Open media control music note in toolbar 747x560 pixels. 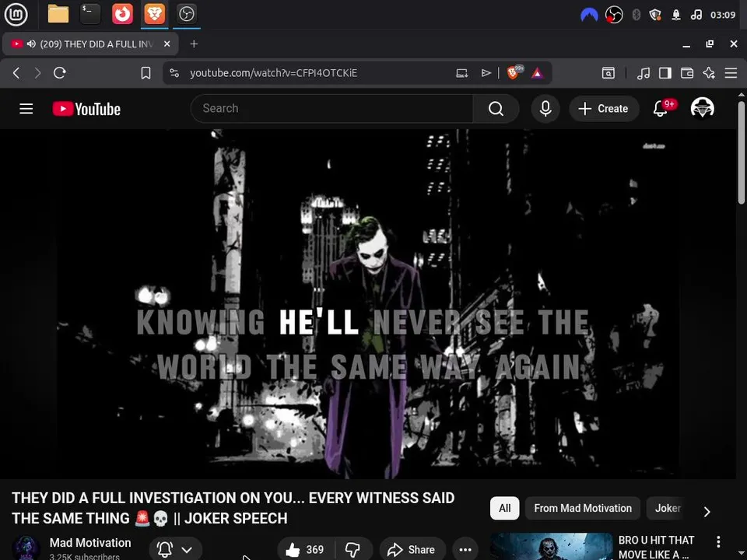[x=644, y=73]
